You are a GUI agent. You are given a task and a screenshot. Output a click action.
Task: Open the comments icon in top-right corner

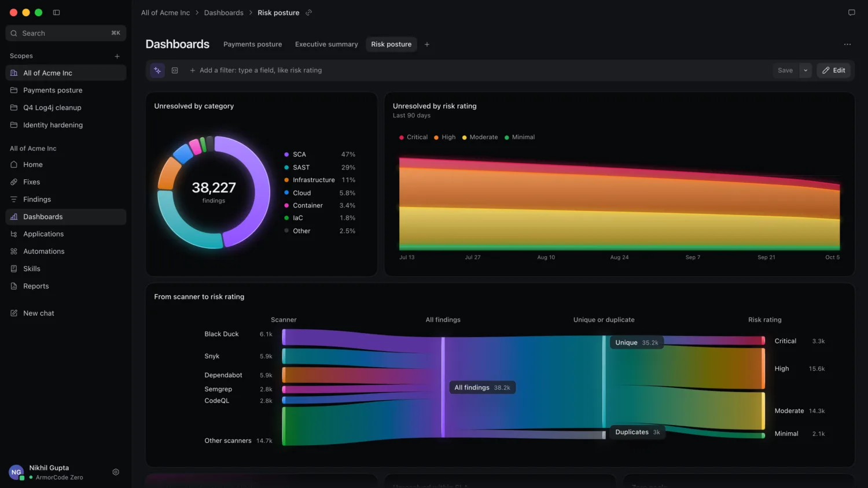(x=851, y=13)
